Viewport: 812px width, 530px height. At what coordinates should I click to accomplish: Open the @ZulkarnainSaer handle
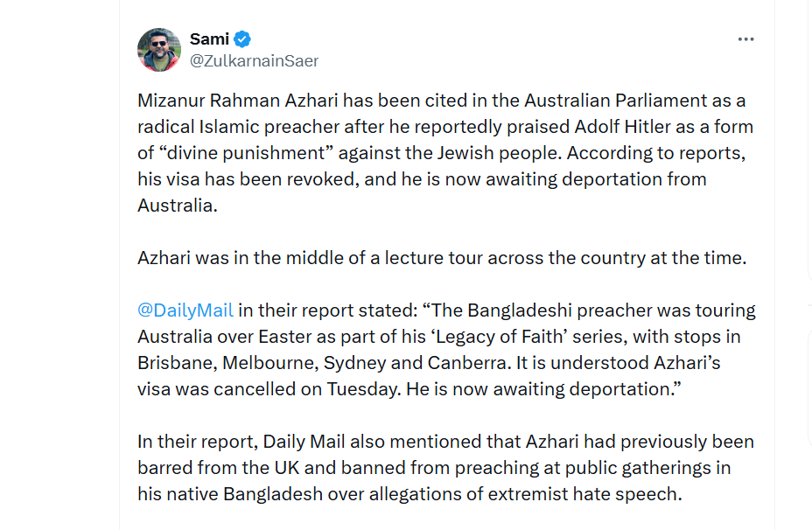click(254, 61)
